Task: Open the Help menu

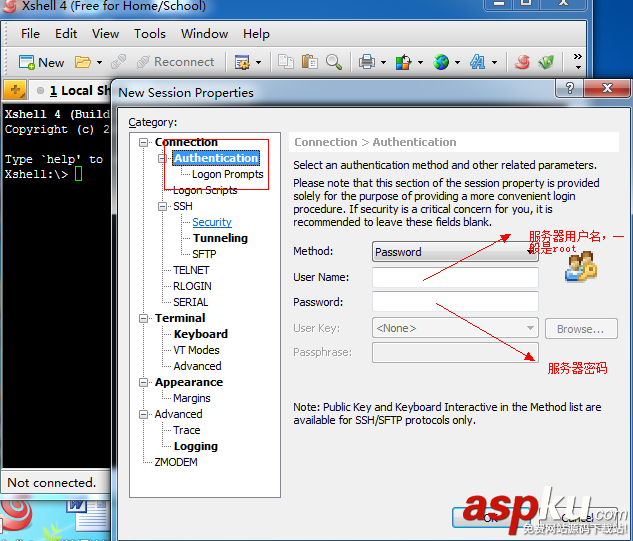Action: point(256,34)
